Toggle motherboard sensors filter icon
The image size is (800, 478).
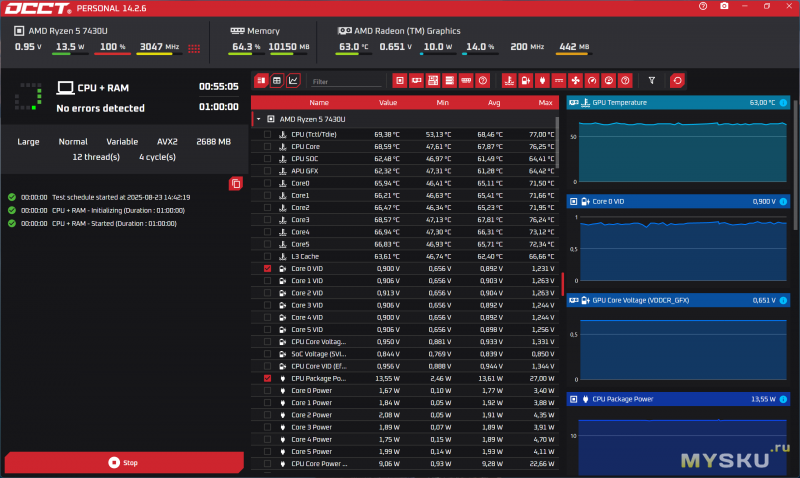click(433, 81)
